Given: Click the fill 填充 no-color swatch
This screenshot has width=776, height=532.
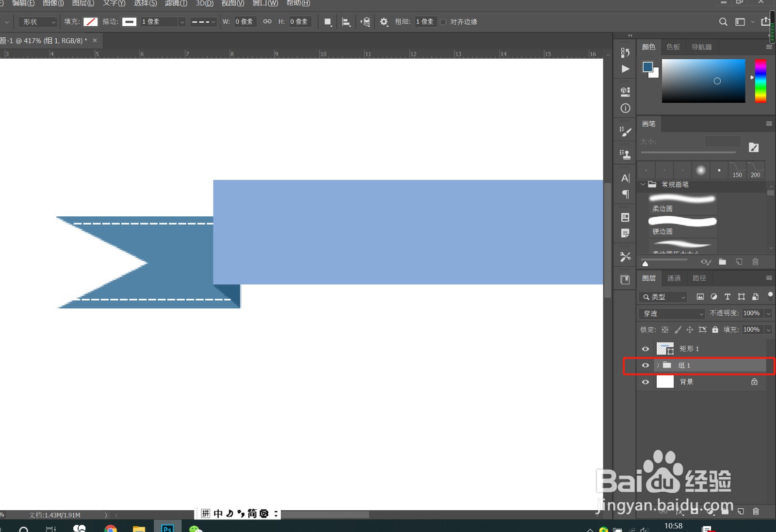Looking at the screenshot, I should [x=91, y=22].
